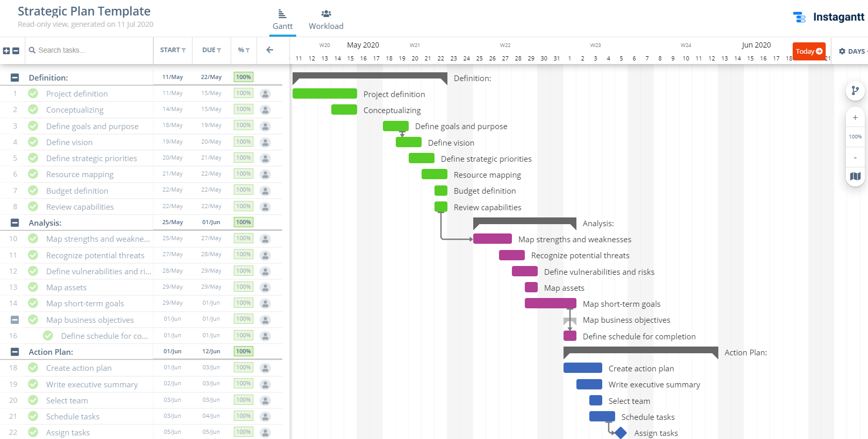Toggle completion check for Select team
The height and width of the screenshot is (439, 868).
click(33, 400)
